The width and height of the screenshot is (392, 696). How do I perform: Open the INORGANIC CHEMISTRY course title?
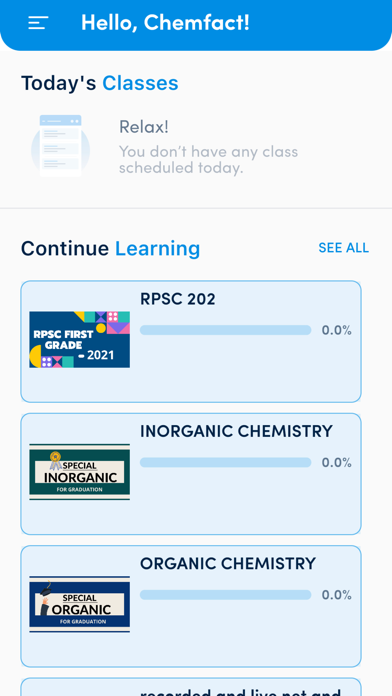tap(236, 431)
